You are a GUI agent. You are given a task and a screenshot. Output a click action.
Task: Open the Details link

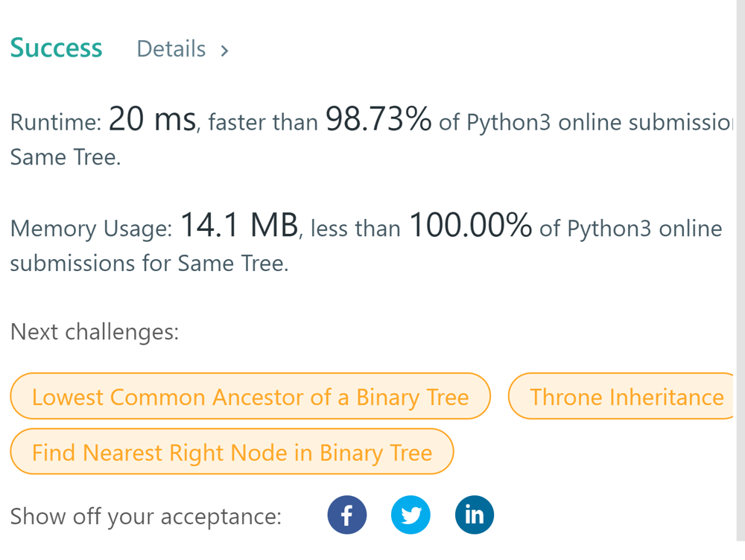click(x=171, y=49)
